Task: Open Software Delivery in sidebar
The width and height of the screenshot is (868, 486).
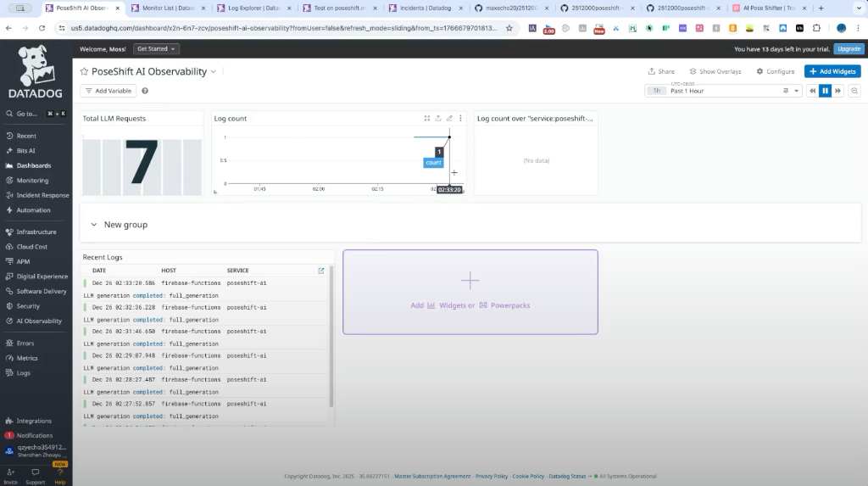Action: (x=41, y=292)
